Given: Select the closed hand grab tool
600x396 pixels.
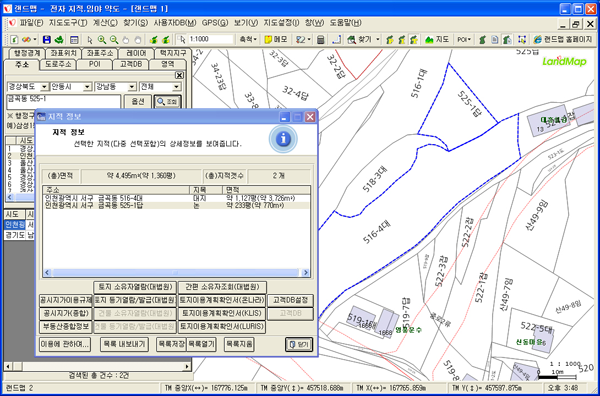Looking at the screenshot, I should (x=138, y=39).
